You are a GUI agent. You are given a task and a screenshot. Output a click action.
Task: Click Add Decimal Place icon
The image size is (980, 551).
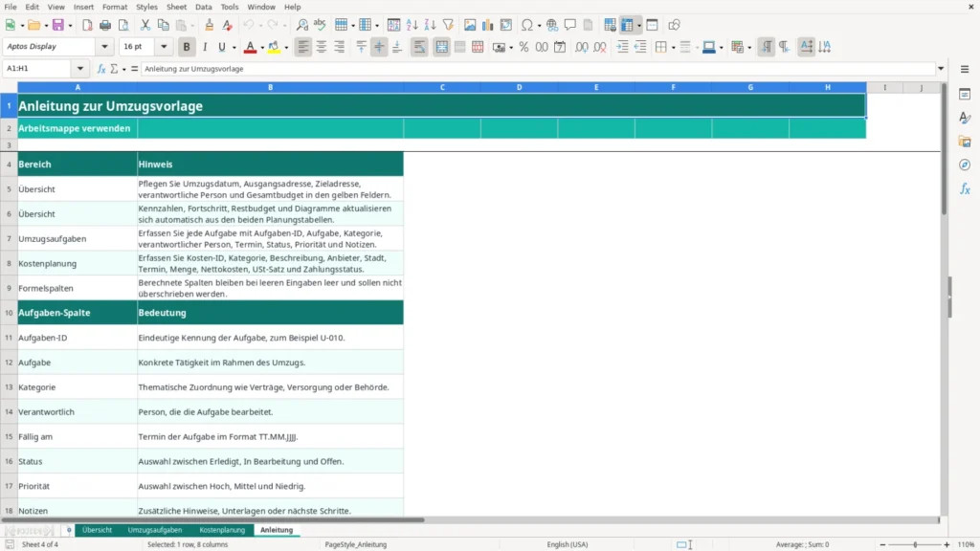[x=581, y=47]
